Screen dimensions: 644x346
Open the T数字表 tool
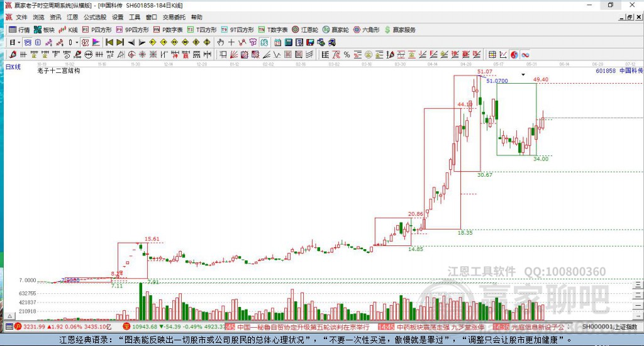pos(273,30)
